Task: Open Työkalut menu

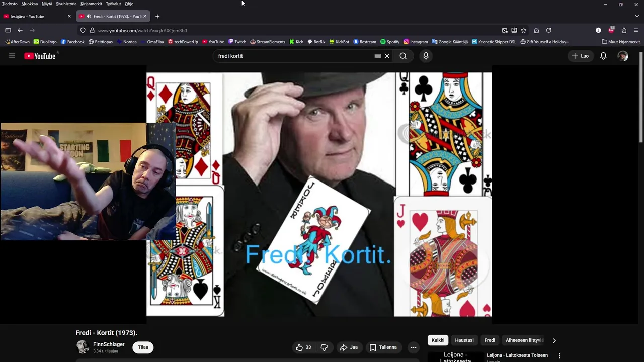Action: tap(113, 4)
